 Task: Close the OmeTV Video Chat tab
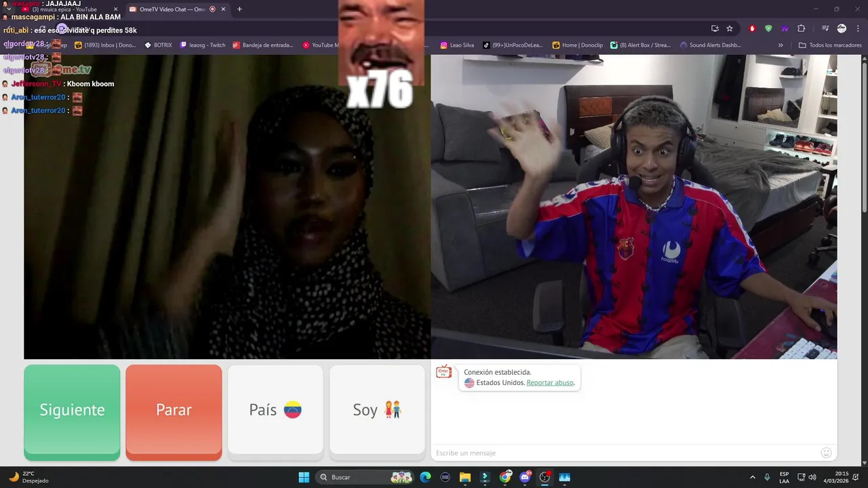pyautogui.click(x=223, y=9)
